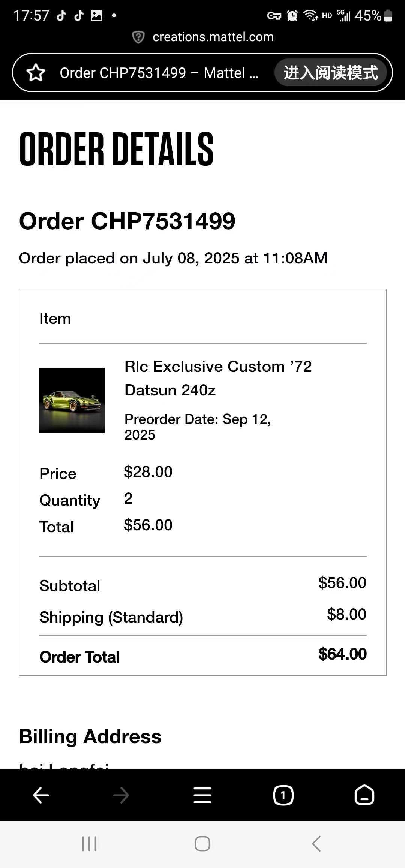Tap the first TikTok notification icon
The image size is (405, 868).
coord(61,16)
